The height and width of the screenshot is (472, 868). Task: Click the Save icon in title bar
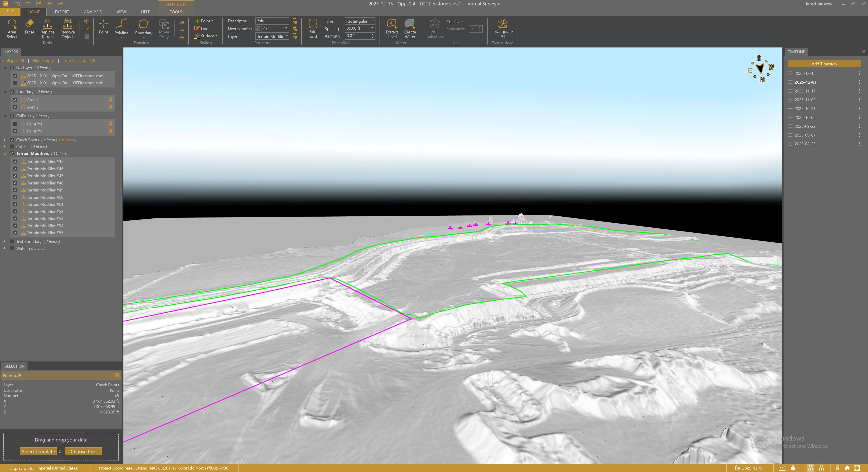pos(39,4)
